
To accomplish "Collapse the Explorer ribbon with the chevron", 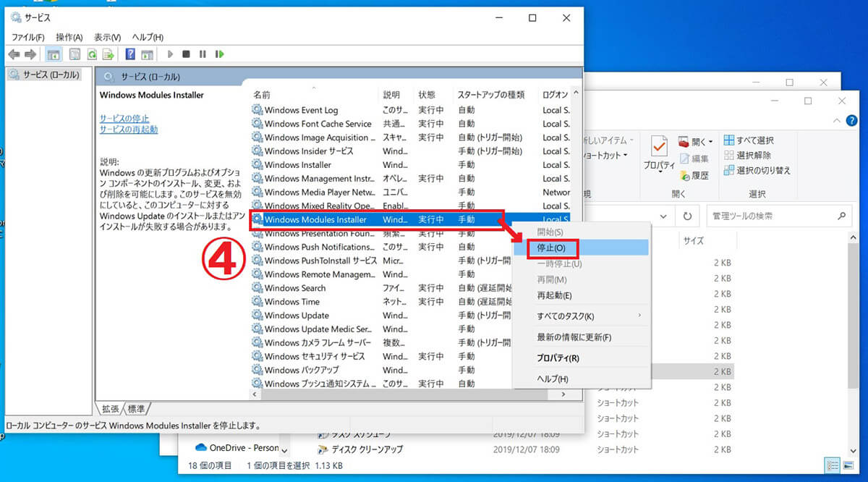I will (838, 120).
